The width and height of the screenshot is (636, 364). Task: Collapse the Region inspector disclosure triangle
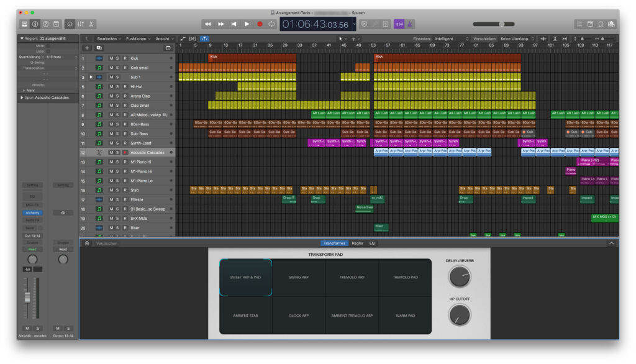click(22, 39)
